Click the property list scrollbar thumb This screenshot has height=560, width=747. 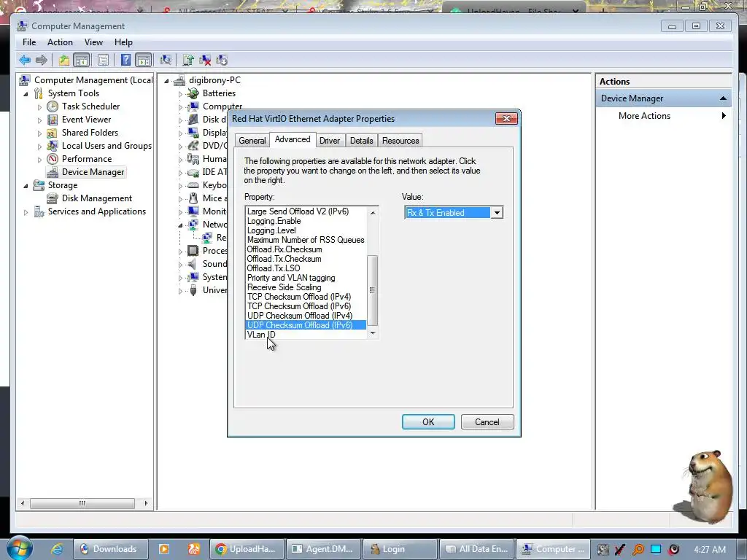[x=373, y=290]
